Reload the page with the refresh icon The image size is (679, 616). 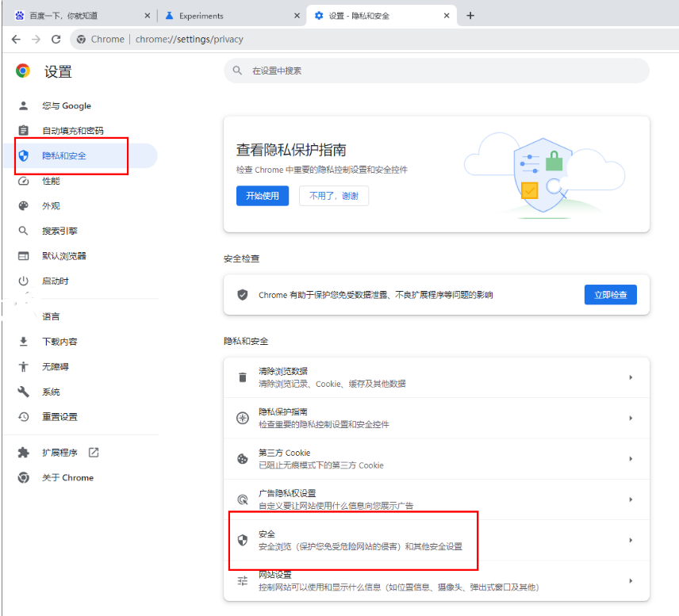56,40
